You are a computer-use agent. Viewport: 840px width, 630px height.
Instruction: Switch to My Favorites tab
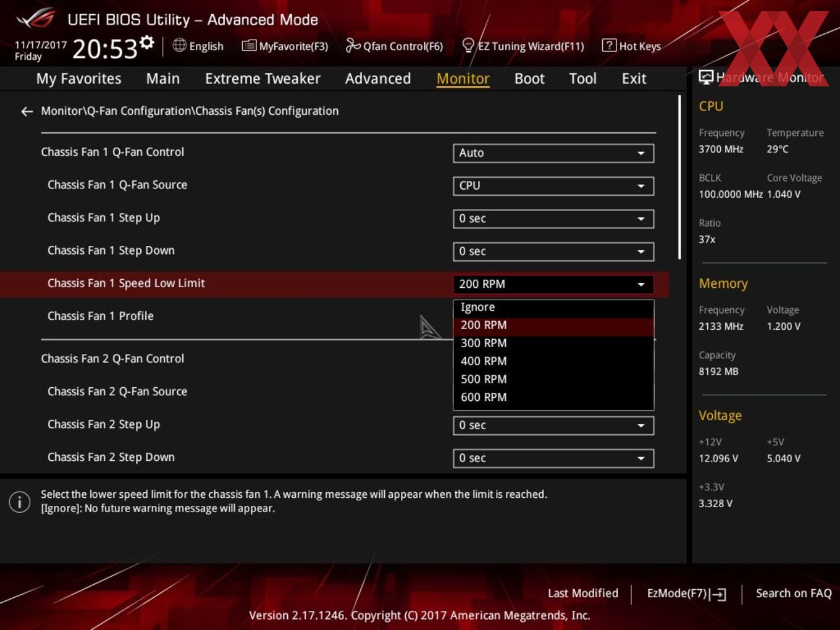click(78, 78)
